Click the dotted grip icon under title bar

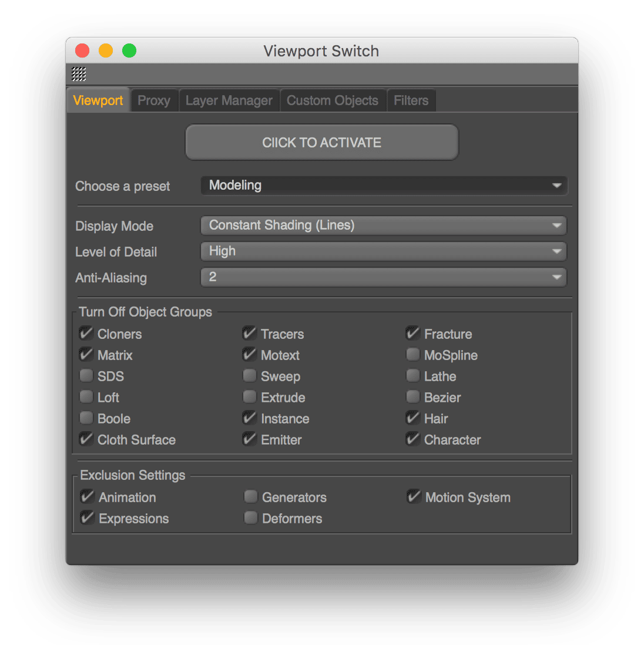(x=79, y=74)
